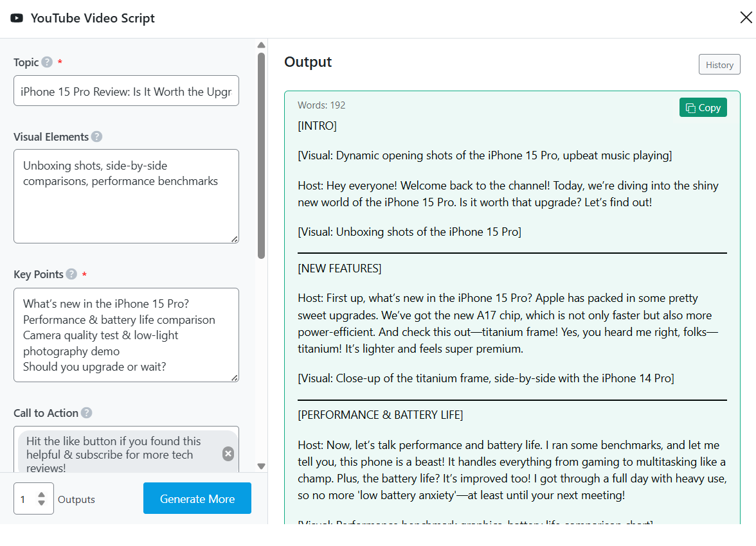Click the Visual Elements help icon
756x546 pixels.
pyautogui.click(x=96, y=137)
